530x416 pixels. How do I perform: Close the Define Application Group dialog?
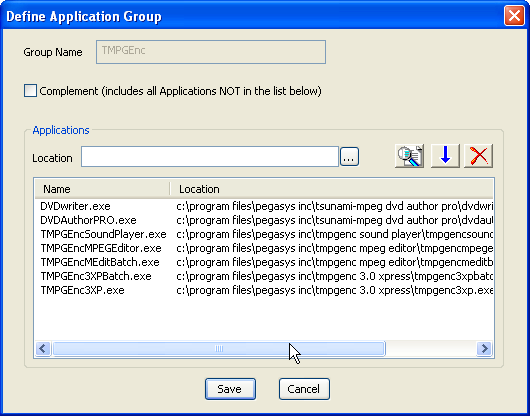coord(514,16)
